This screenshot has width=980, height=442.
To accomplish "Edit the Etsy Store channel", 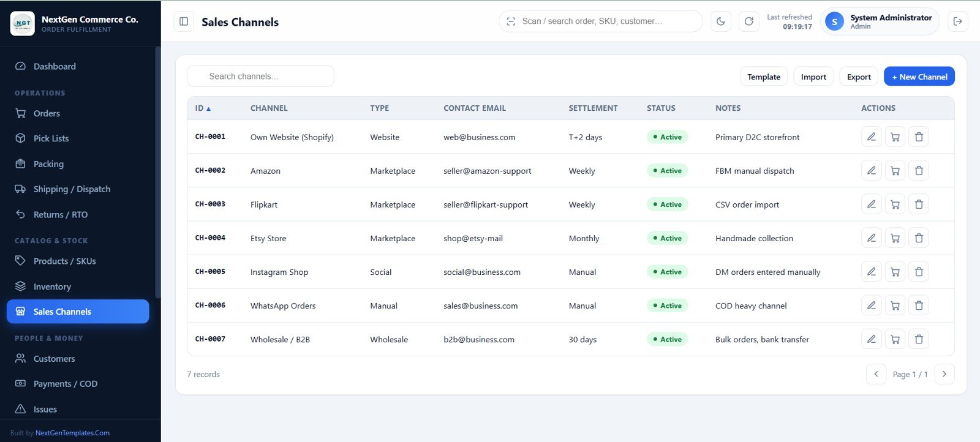I will click(871, 238).
